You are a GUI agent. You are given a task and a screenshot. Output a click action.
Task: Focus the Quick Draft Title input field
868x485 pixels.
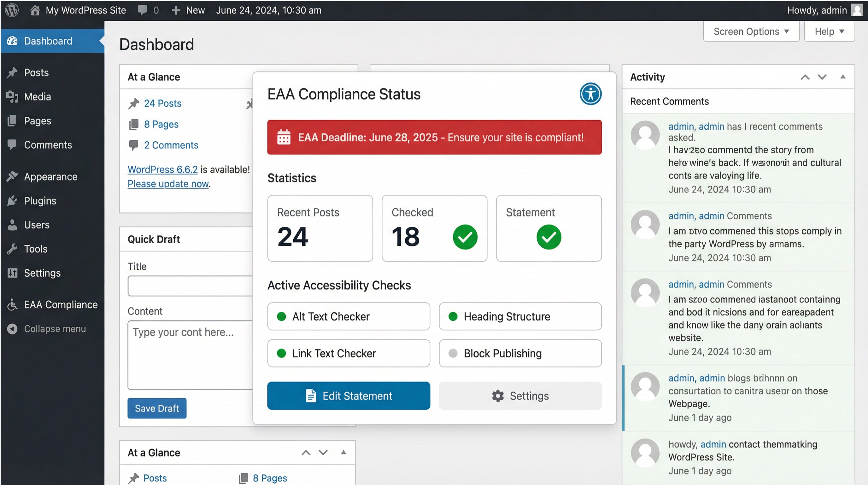point(191,286)
